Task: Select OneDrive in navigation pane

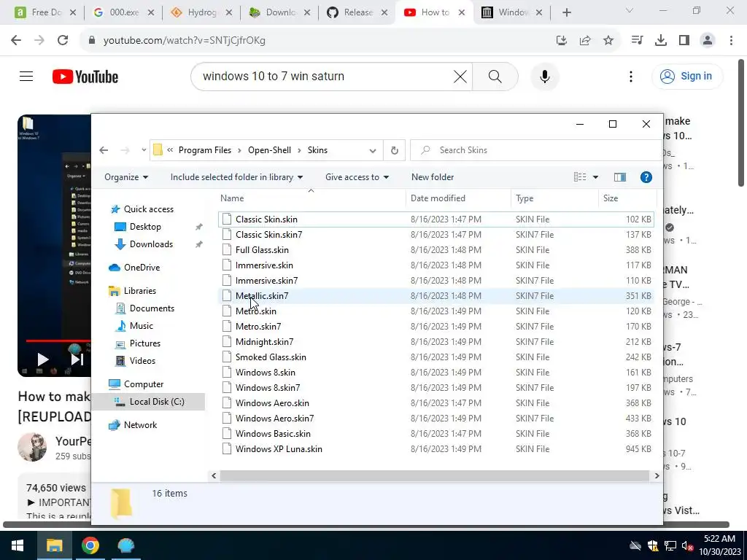Action: (x=142, y=268)
